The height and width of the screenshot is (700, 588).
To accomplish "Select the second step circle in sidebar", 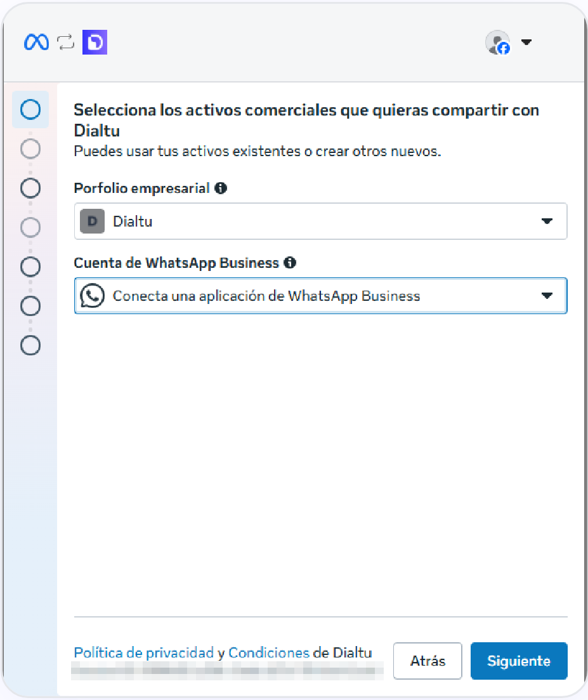I will click(30, 149).
